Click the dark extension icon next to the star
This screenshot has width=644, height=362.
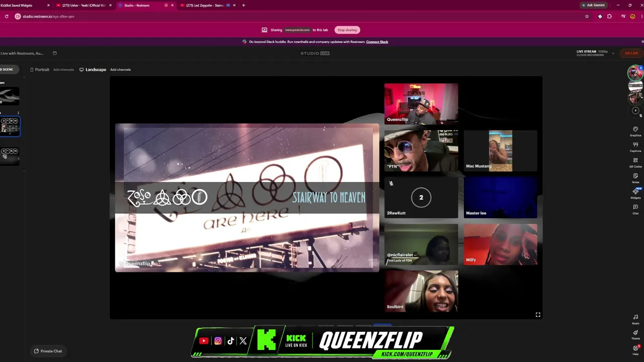(600, 17)
